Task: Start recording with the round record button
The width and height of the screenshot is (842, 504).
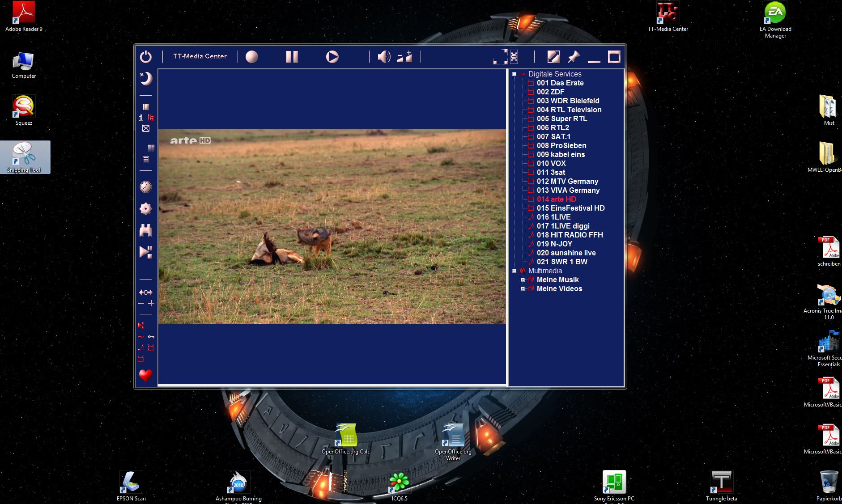Action: click(252, 57)
